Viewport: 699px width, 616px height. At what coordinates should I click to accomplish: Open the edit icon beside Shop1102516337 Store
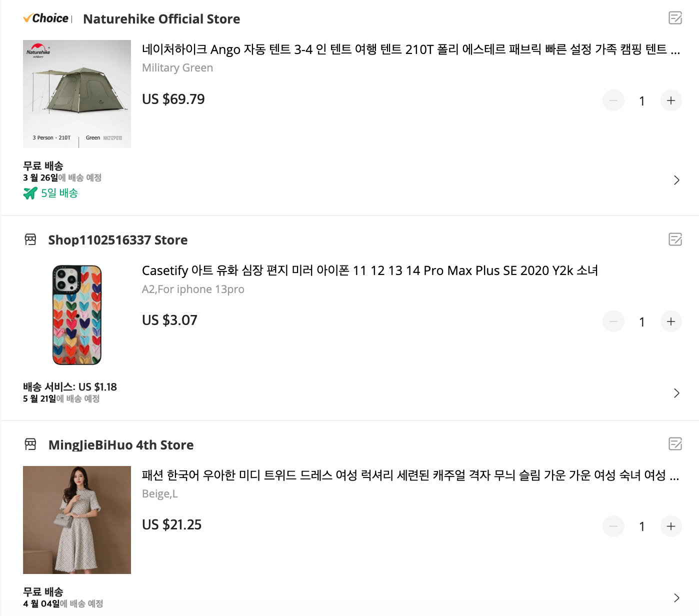pyautogui.click(x=675, y=240)
